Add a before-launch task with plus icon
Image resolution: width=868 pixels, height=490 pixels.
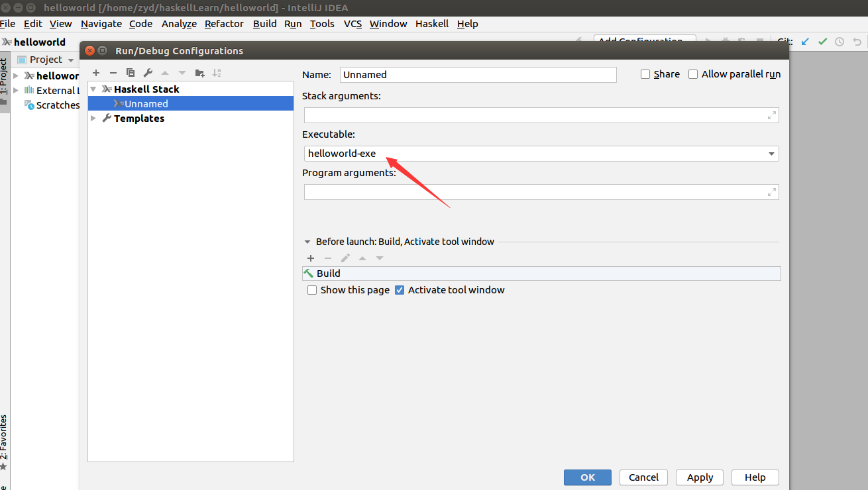(x=311, y=258)
